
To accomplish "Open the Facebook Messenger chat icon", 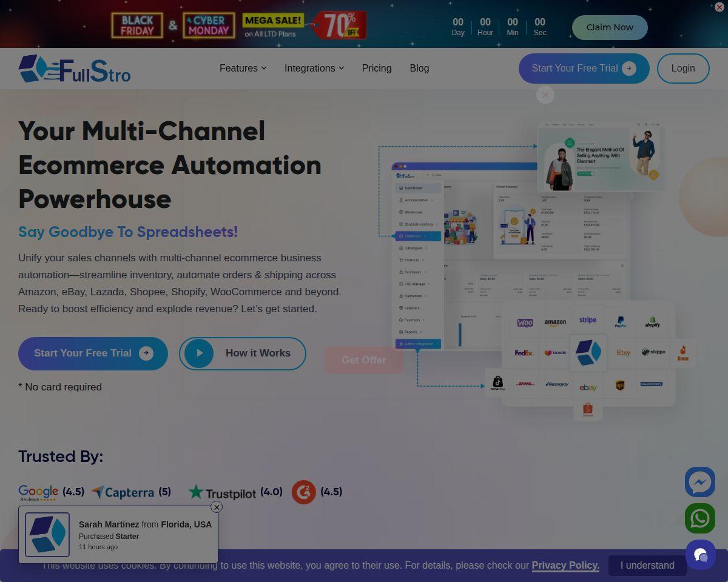I will pos(700,482).
